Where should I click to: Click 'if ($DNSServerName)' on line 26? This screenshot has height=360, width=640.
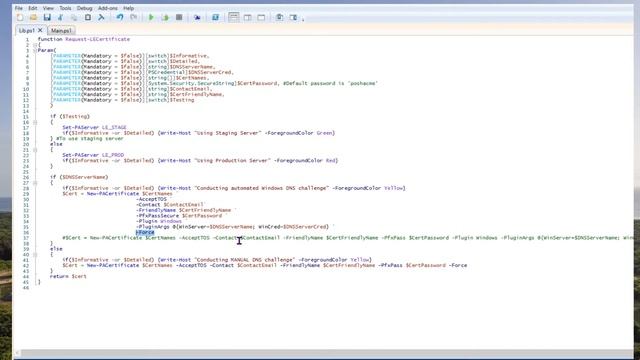tap(79, 177)
